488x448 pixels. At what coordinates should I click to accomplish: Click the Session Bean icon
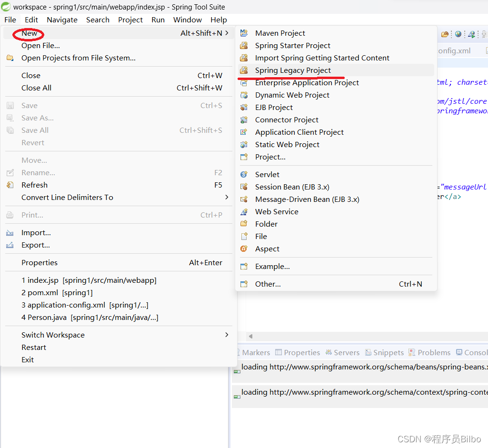[244, 187]
